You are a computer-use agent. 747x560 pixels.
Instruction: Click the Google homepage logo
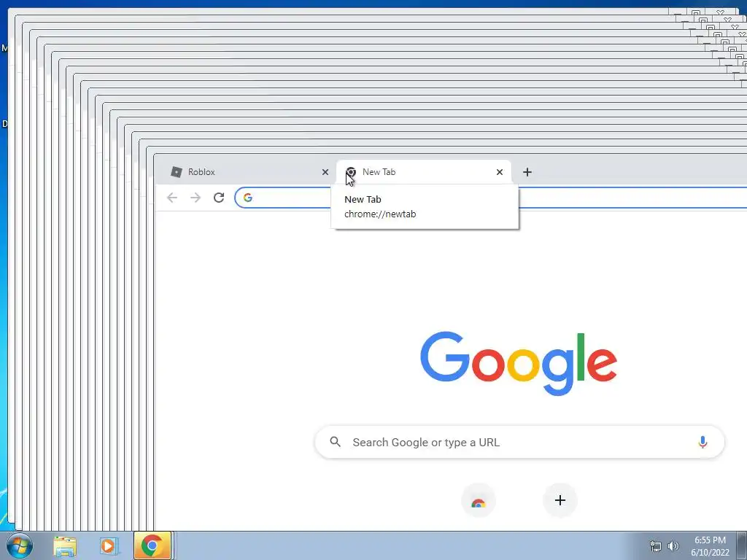click(x=519, y=363)
